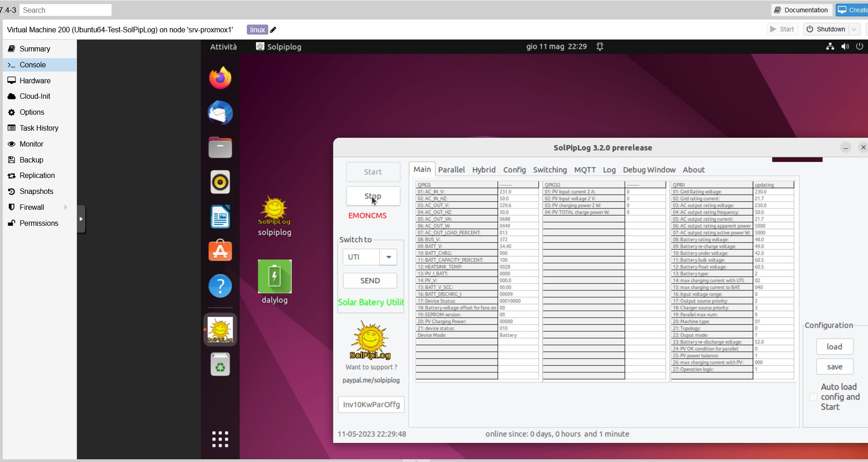Open the Files manager dock icon
The width and height of the screenshot is (868, 462).
click(x=220, y=147)
